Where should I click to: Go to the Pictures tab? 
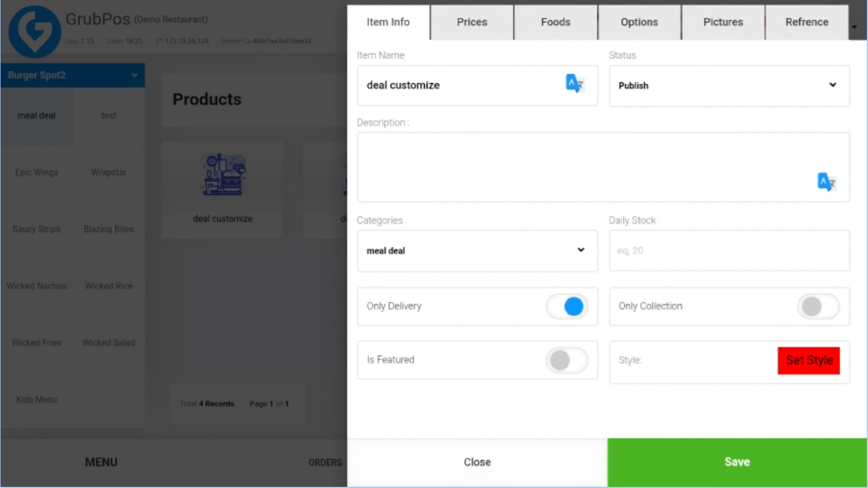(723, 22)
